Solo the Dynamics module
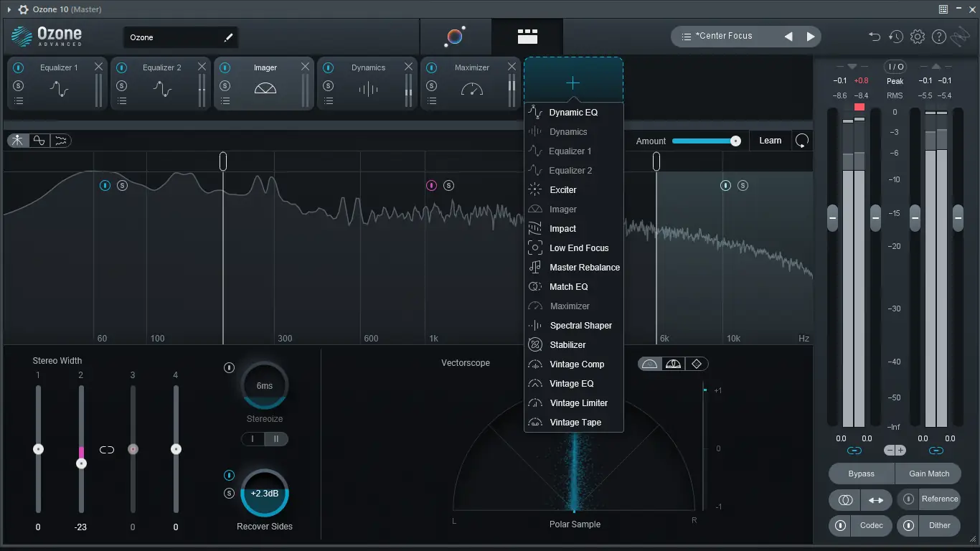 [x=329, y=85]
